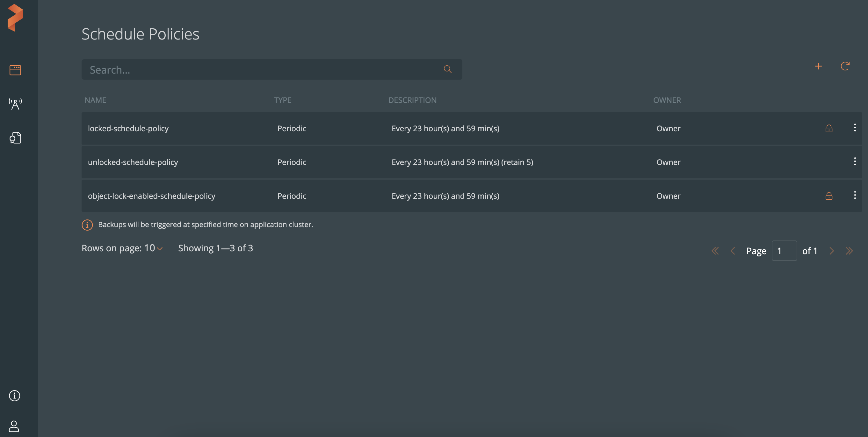Viewport: 868px width, 437px height.
Task: Click the search magnifier icon
Action: click(447, 69)
